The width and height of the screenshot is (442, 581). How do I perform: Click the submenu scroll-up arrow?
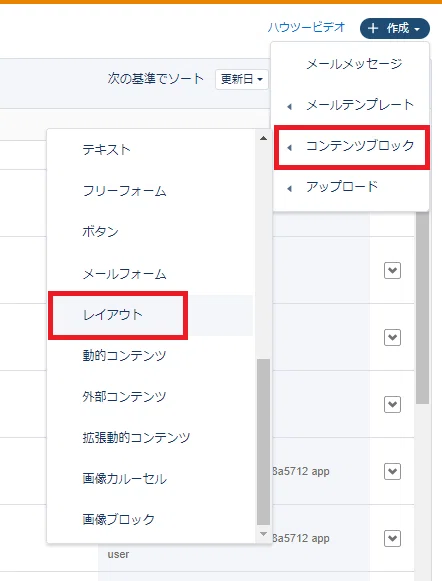[x=263, y=138]
